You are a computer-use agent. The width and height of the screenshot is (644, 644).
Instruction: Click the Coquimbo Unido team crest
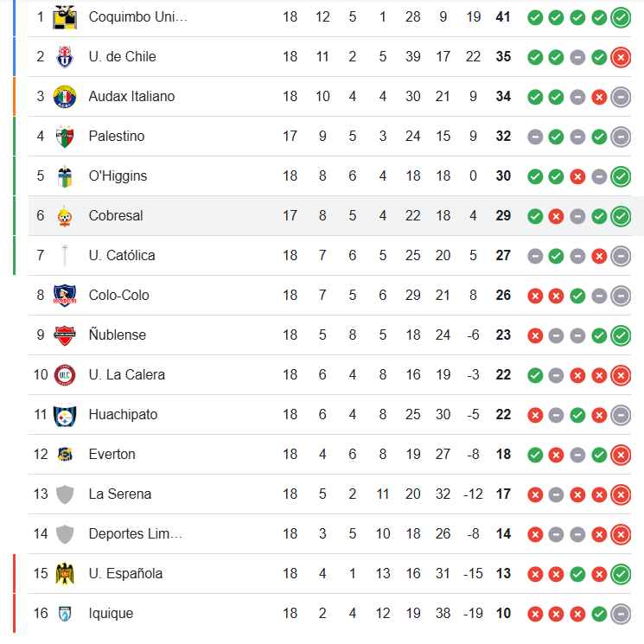65,17
